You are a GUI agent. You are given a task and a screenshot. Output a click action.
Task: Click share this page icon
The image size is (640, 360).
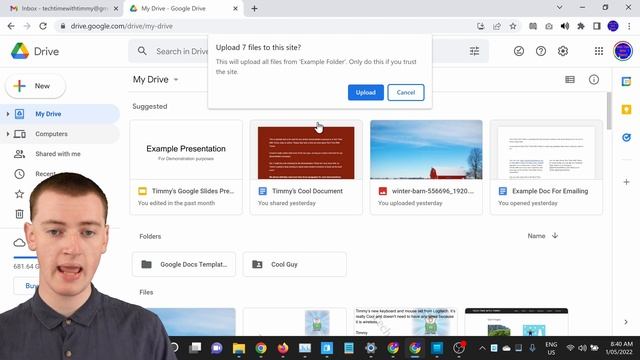pyautogui.click(x=497, y=26)
